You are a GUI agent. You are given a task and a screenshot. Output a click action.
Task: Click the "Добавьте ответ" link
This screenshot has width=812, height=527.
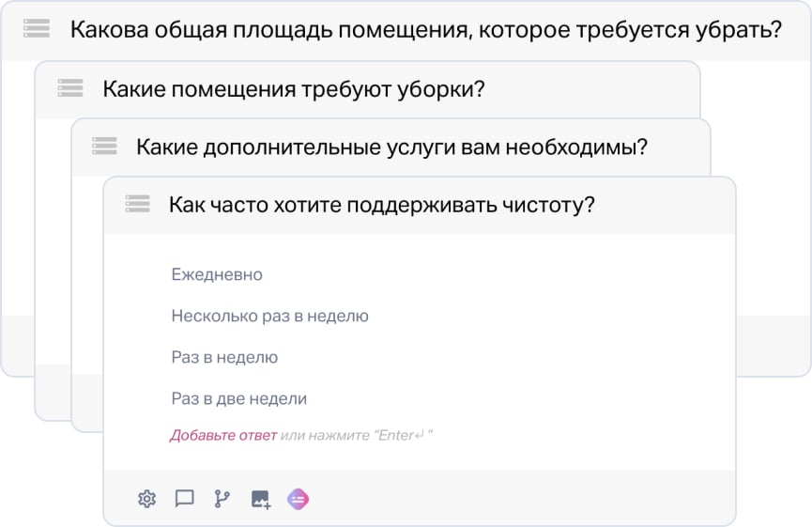(223, 436)
